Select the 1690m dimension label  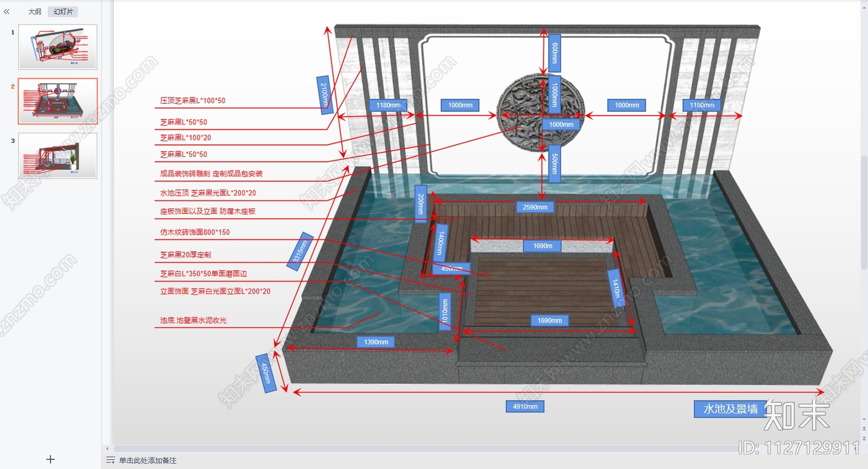pos(542,246)
